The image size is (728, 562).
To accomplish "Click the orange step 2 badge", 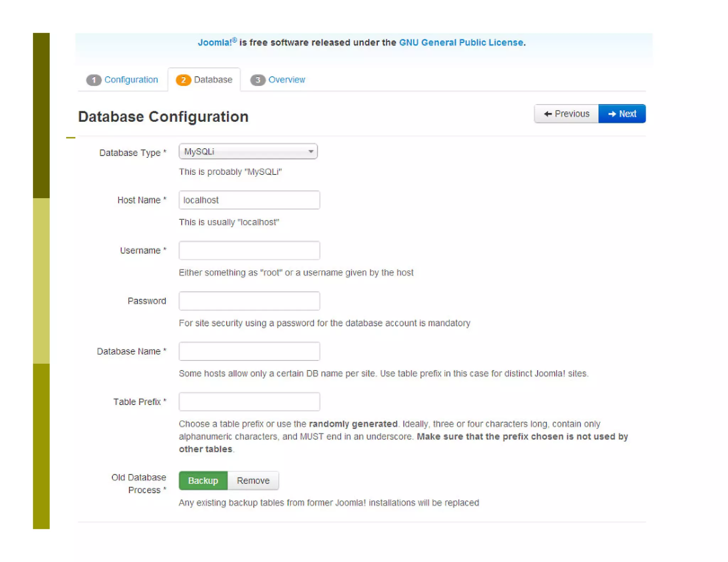I will click(x=183, y=80).
